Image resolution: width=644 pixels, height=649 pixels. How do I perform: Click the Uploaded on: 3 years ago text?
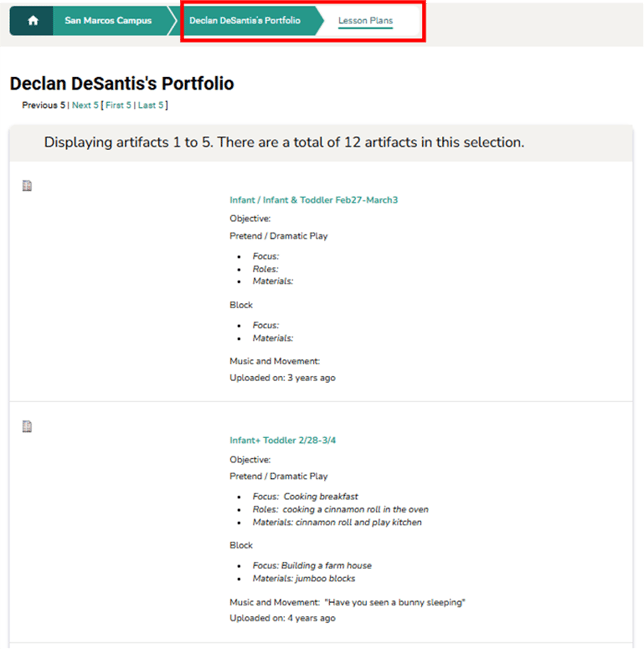[x=282, y=378]
